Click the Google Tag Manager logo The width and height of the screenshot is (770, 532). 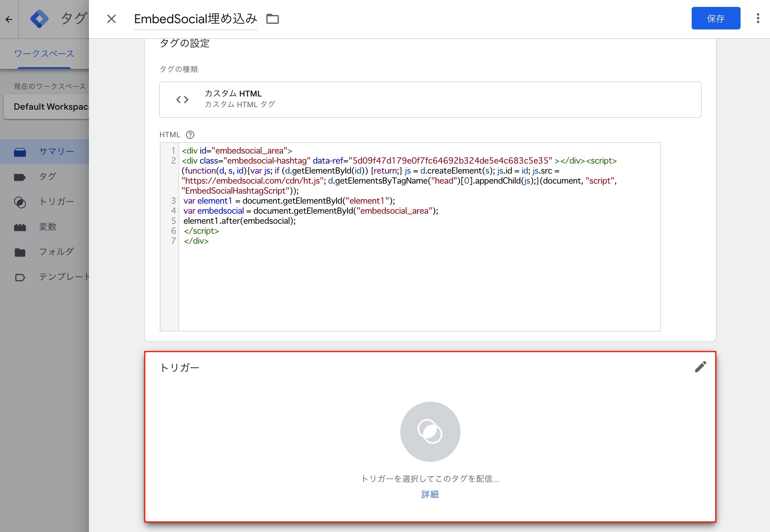pos(39,19)
